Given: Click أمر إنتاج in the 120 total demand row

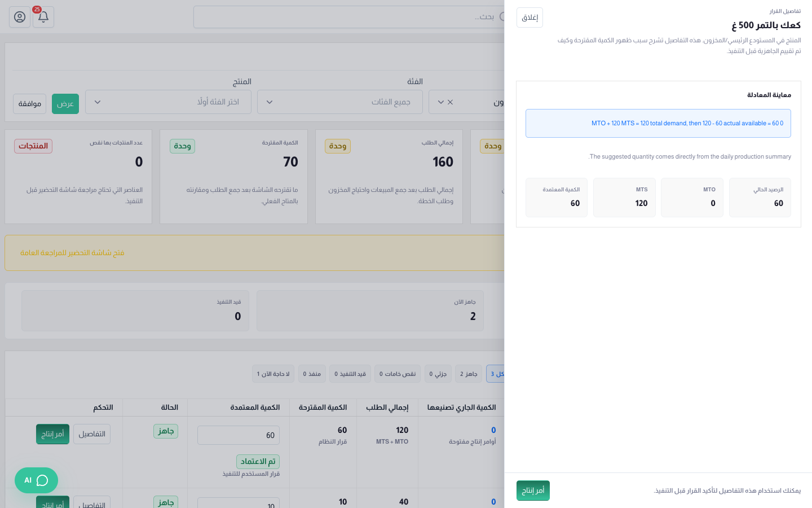Looking at the screenshot, I should click(x=52, y=434).
